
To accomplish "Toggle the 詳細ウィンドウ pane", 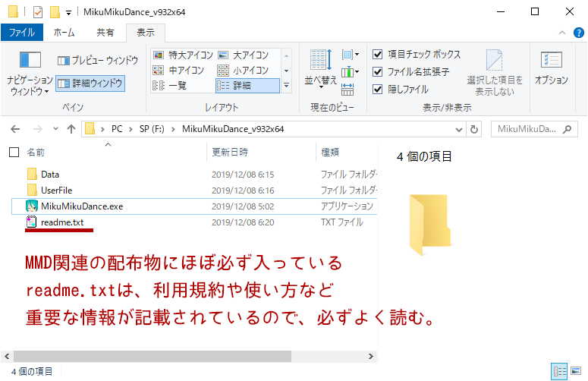I will pyautogui.click(x=90, y=83).
